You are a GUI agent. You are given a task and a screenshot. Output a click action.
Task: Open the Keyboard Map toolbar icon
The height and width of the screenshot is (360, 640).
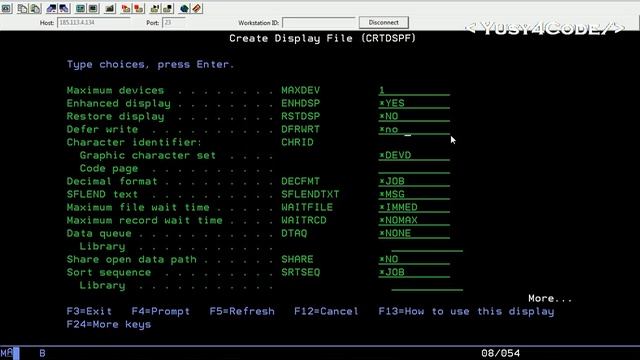[110, 8]
